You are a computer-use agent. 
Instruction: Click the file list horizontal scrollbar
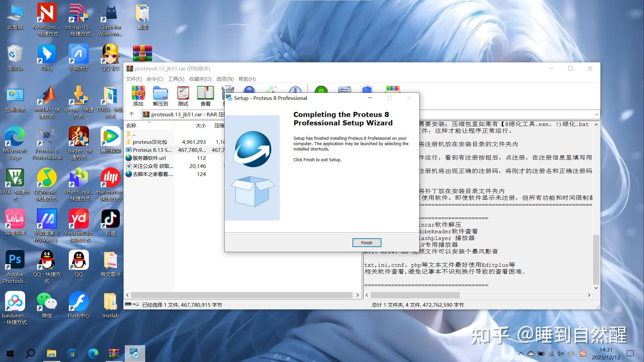(x=241, y=295)
